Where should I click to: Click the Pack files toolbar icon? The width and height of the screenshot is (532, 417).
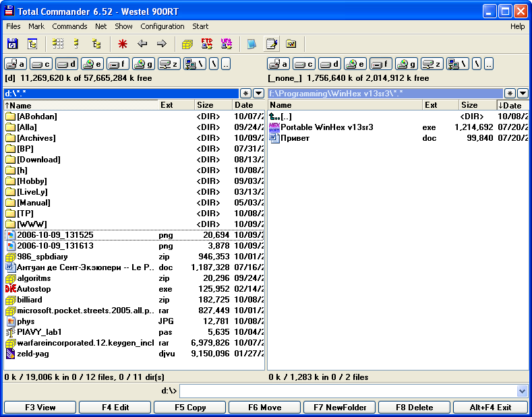187,44
